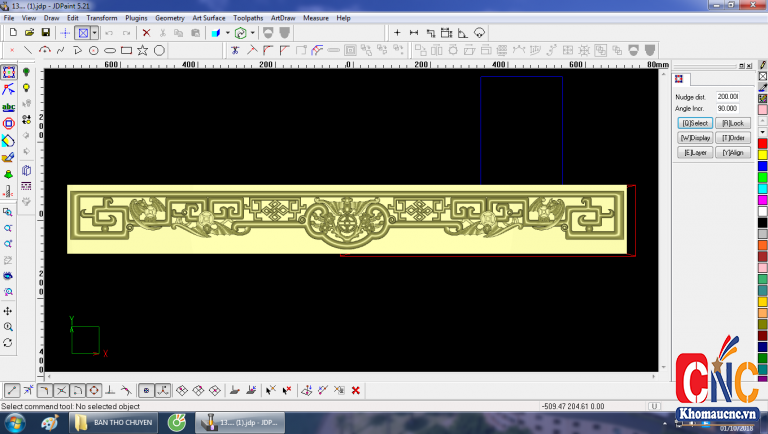The height and width of the screenshot is (434, 768).
Task: Open the Toolpaths menu
Action: point(249,18)
